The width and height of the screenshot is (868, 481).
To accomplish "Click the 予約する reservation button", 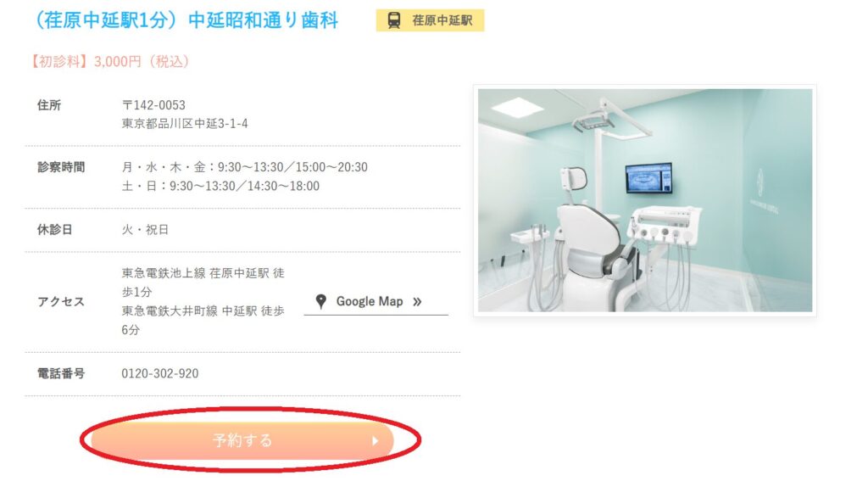I will [242, 440].
